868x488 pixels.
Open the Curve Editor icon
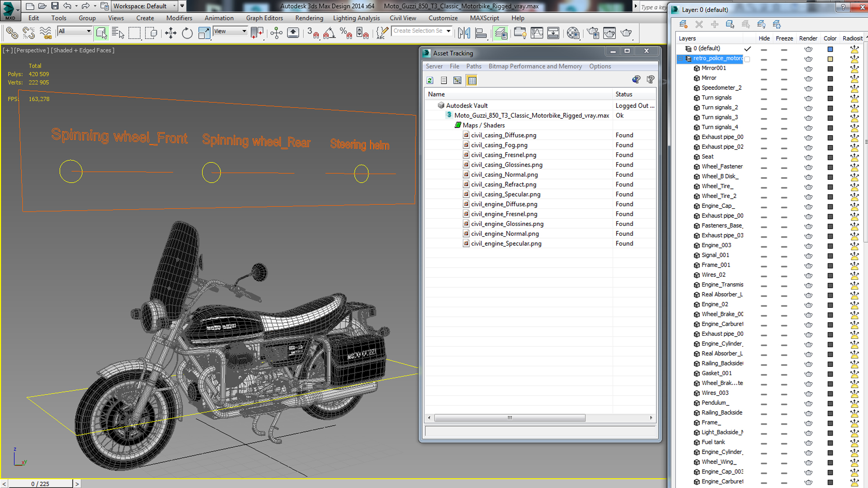pyautogui.click(x=537, y=33)
